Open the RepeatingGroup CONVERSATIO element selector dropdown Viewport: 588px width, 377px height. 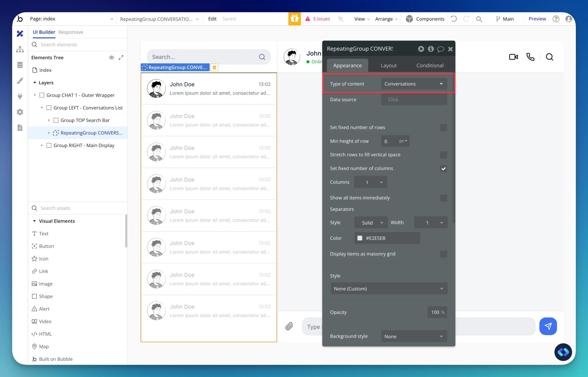159,19
